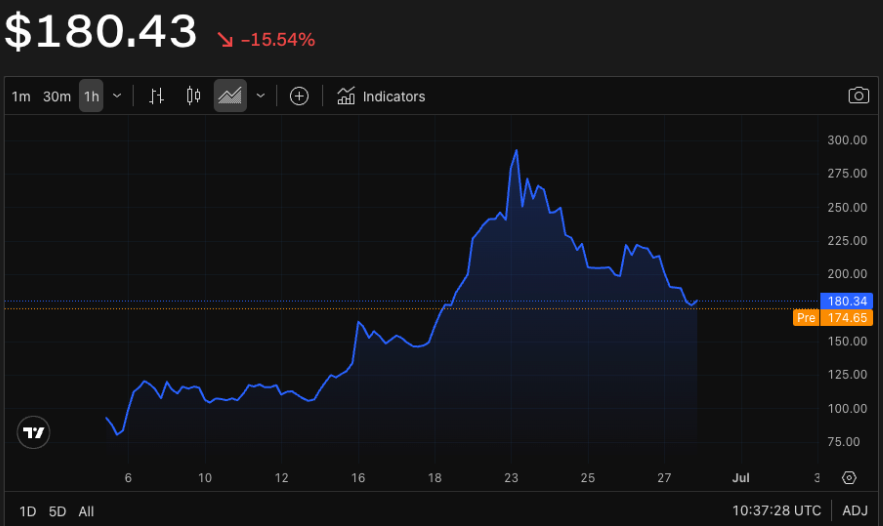Viewport: 883px width, 526px height.
Task: Open the 10:37:28 UTC timezone menu
Action: click(x=776, y=511)
